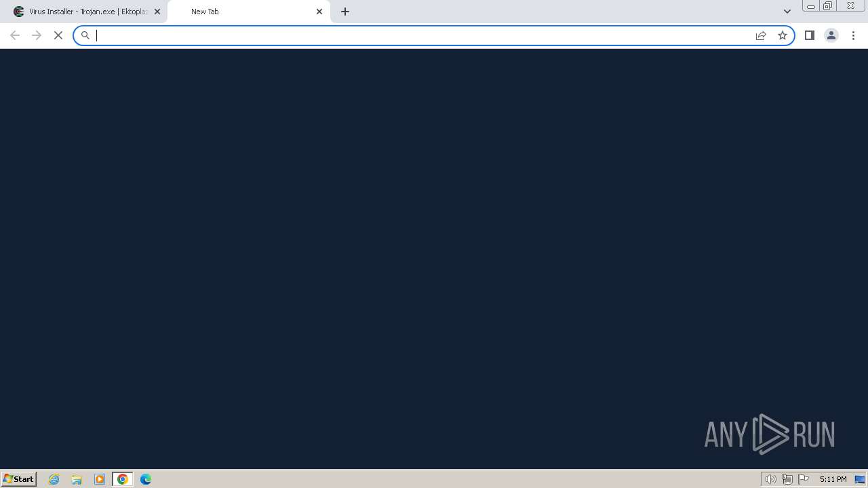Stop loading the page
Viewport: 868px width, 488px height.
coord(58,35)
